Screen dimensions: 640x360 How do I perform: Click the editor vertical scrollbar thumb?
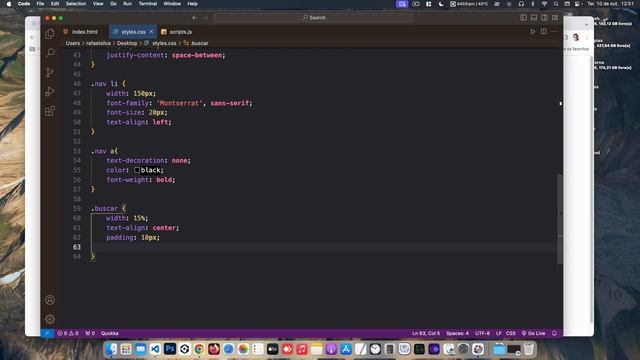(560, 219)
